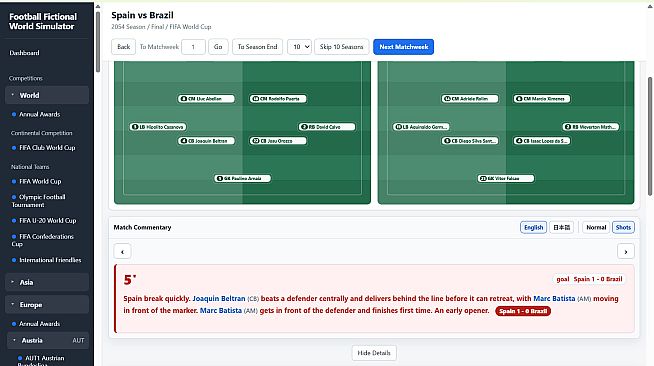The image size is (654, 366).
Task: Open the Dashboard menu item
Action: (x=24, y=53)
